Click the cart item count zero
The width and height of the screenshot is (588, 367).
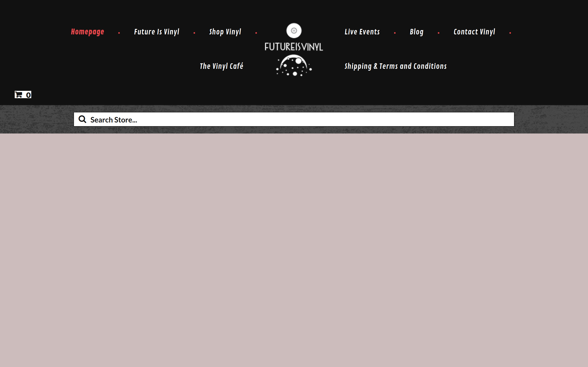coord(28,95)
